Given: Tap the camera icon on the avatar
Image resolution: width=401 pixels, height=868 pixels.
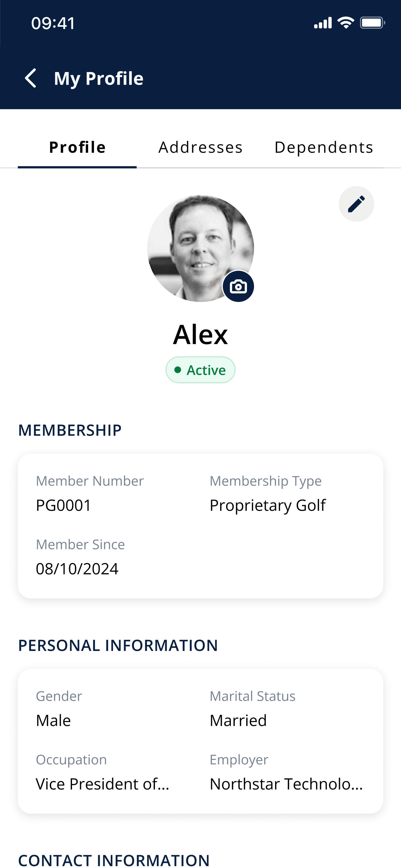Looking at the screenshot, I should (x=238, y=286).
